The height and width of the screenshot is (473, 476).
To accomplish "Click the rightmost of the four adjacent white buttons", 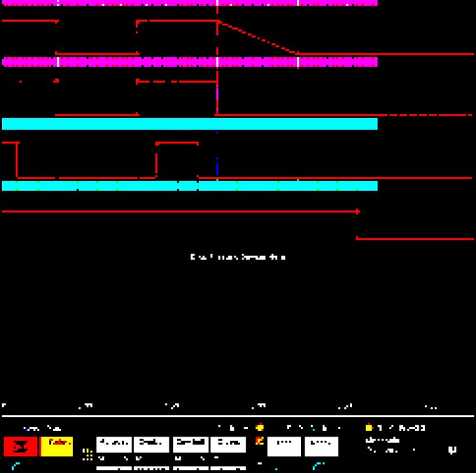I will tap(228, 444).
